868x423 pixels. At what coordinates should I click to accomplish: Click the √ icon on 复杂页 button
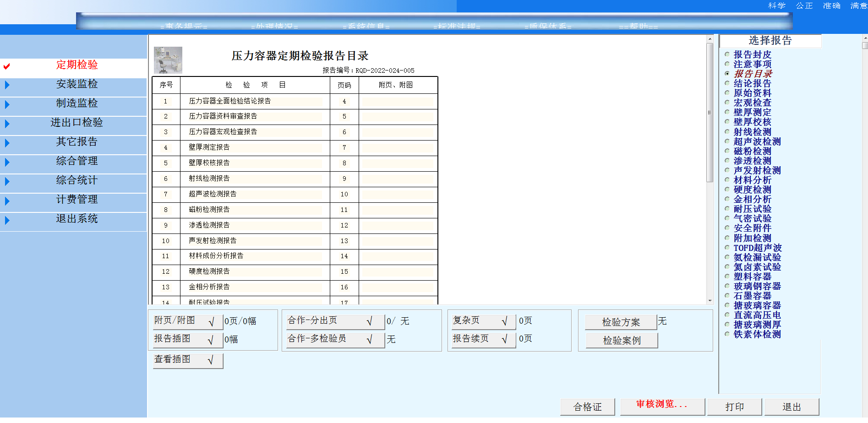[506, 321]
